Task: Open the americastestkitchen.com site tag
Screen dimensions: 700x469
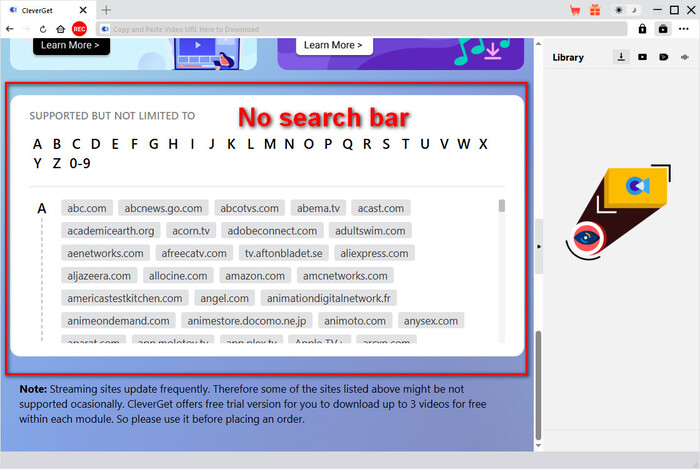Action: point(125,298)
